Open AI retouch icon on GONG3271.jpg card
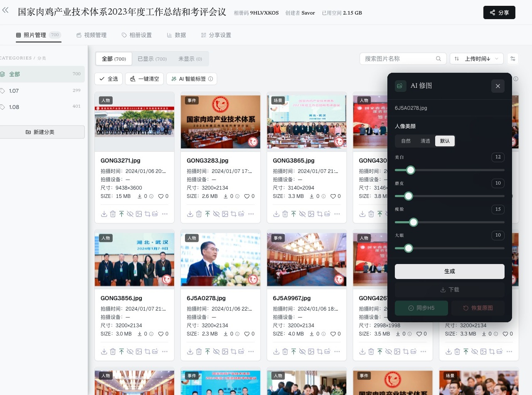The image size is (532, 395). [x=155, y=214]
